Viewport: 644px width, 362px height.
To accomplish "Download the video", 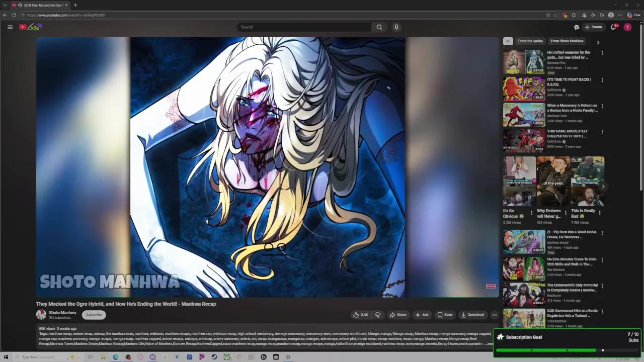I will (x=473, y=315).
